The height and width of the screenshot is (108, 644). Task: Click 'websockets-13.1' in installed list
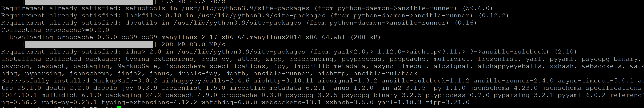[291, 103]
